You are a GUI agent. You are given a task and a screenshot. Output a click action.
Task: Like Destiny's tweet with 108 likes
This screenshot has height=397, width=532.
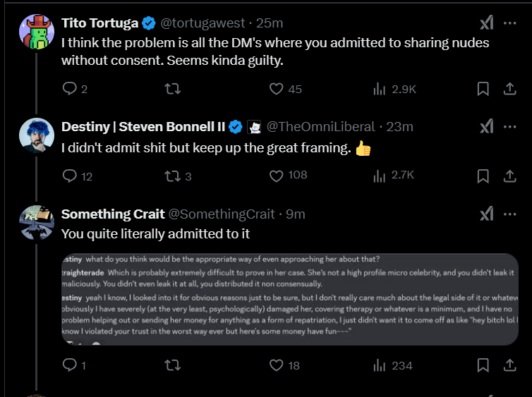pos(277,176)
